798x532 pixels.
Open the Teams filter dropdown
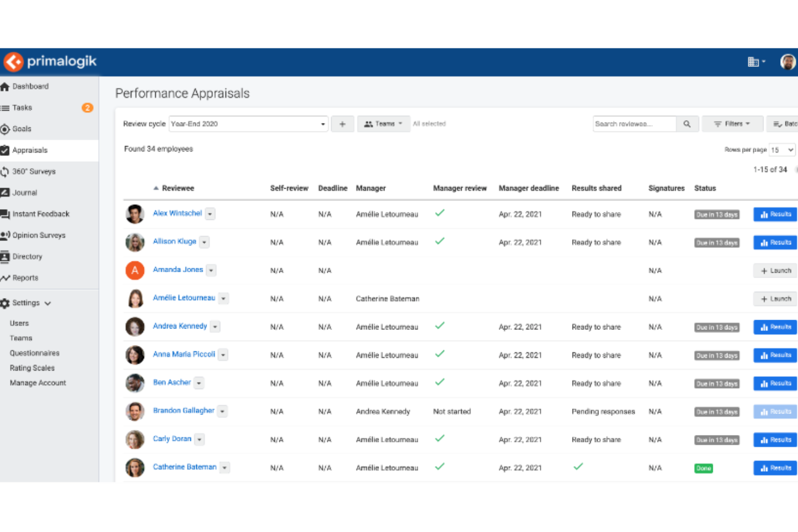coord(383,124)
